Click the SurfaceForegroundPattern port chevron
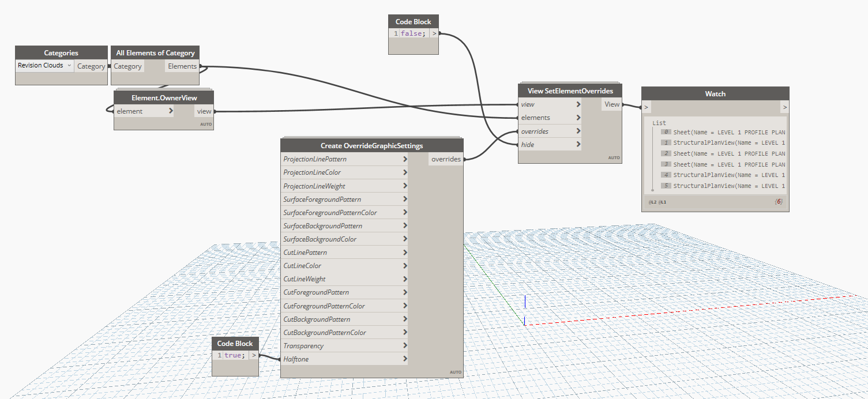This screenshot has height=399, width=868. [x=405, y=199]
